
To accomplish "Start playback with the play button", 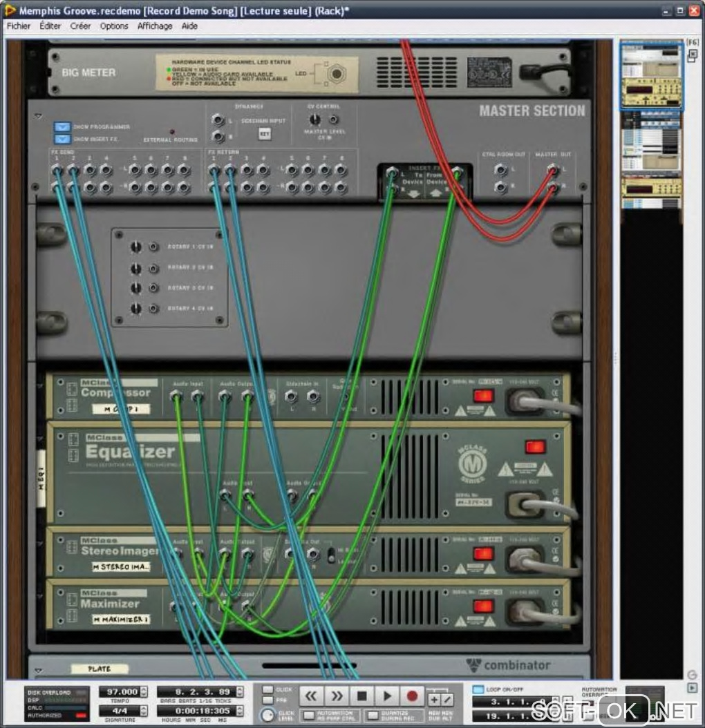I will pyautogui.click(x=387, y=696).
